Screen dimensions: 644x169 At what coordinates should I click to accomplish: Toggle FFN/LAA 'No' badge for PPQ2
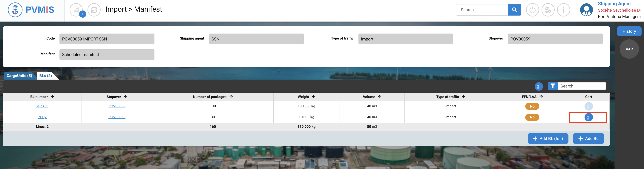coord(532,117)
